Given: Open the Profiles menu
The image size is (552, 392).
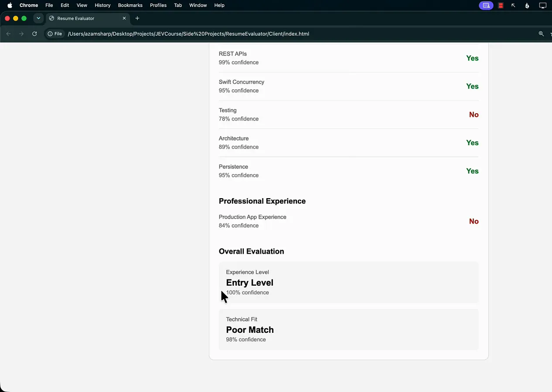Looking at the screenshot, I should [x=158, y=5].
